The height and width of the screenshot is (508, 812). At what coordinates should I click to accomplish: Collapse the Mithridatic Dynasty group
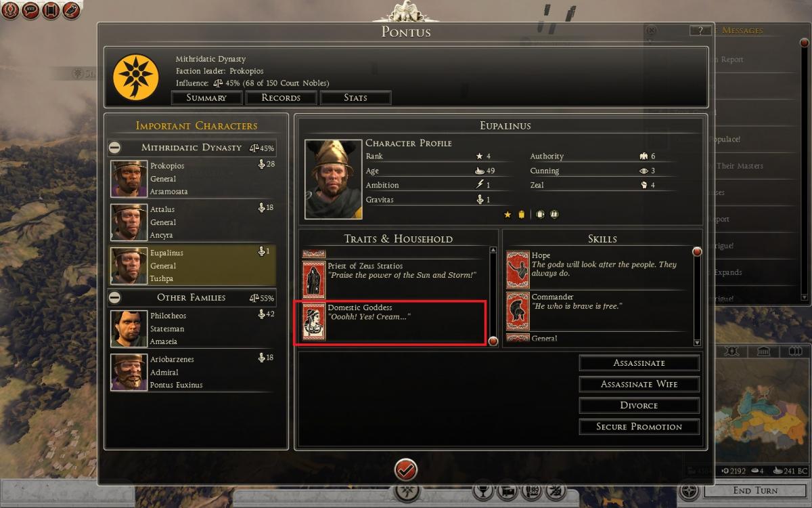pyautogui.click(x=115, y=147)
